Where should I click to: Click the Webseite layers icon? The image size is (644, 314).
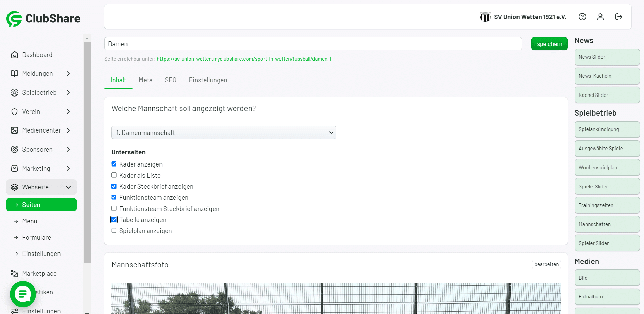14,187
